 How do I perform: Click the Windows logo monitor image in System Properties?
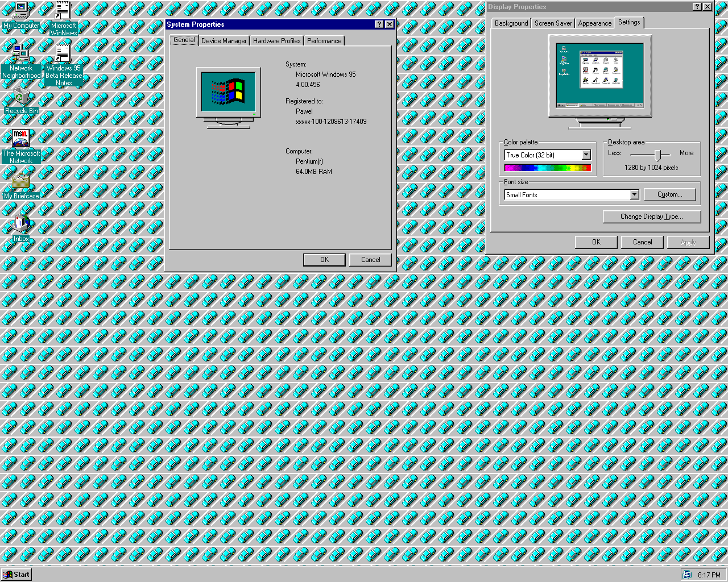229,98
